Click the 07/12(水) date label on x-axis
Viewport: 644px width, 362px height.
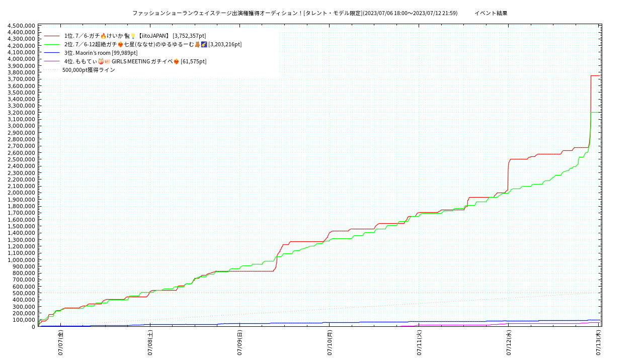pyautogui.click(x=509, y=343)
